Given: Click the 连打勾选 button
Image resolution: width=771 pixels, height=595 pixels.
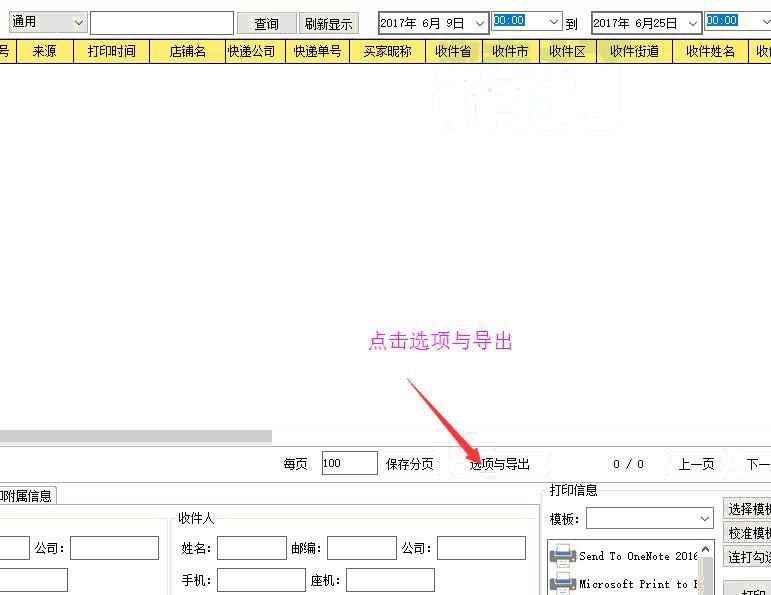Looking at the screenshot, I should (747, 557).
